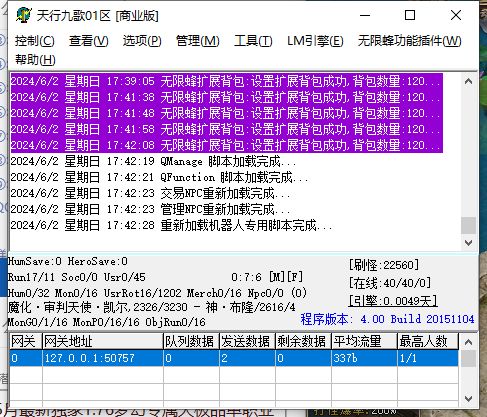This screenshot has width=487, height=417.
Task: Open the LM引擎(E) menu
Action: pyautogui.click(x=315, y=41)
